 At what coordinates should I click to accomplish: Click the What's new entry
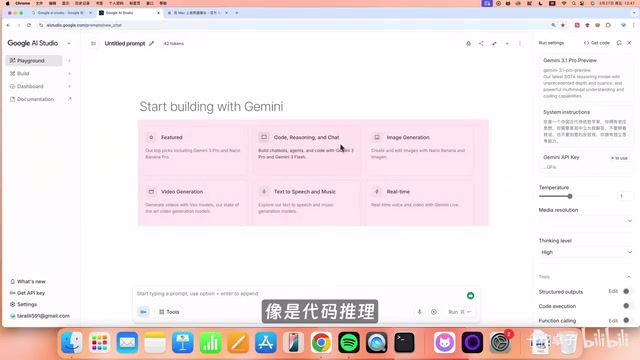28,281
